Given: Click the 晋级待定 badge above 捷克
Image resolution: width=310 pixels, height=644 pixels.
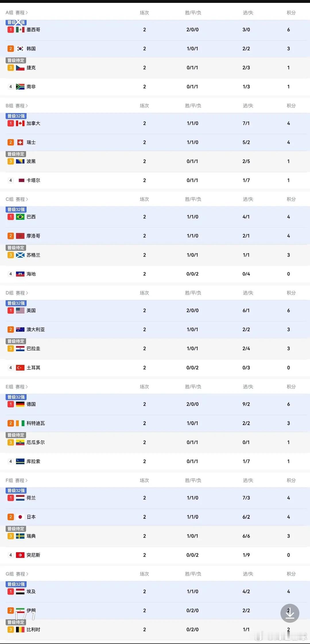Looking at the screenshot, I should (16, 60).
